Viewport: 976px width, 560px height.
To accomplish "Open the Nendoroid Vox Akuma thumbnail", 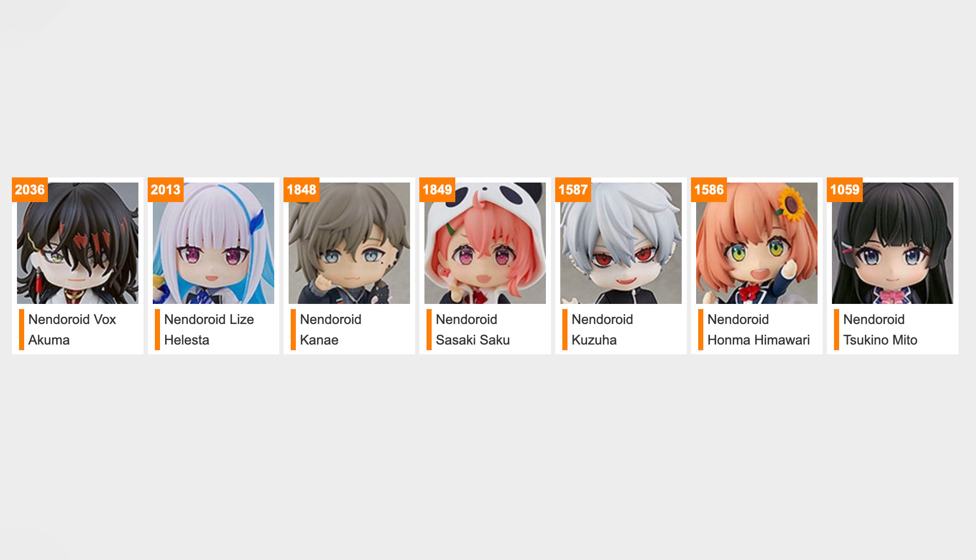I will (x=78, y=243).
